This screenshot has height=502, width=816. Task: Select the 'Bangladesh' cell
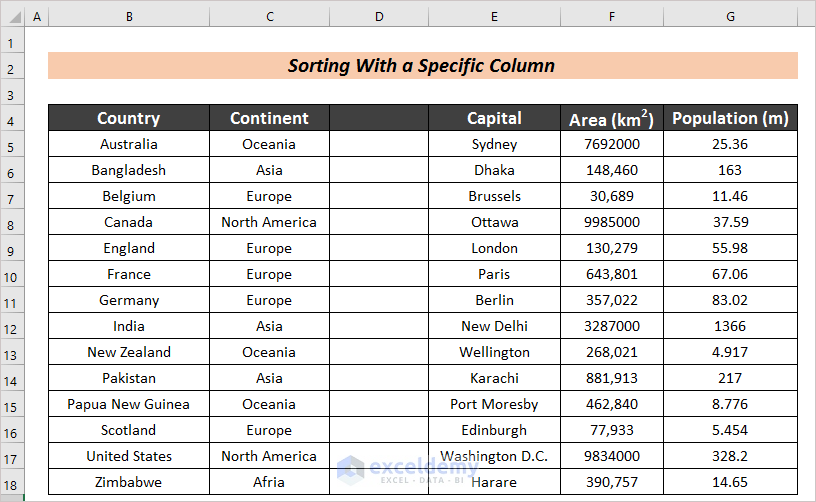129,170
